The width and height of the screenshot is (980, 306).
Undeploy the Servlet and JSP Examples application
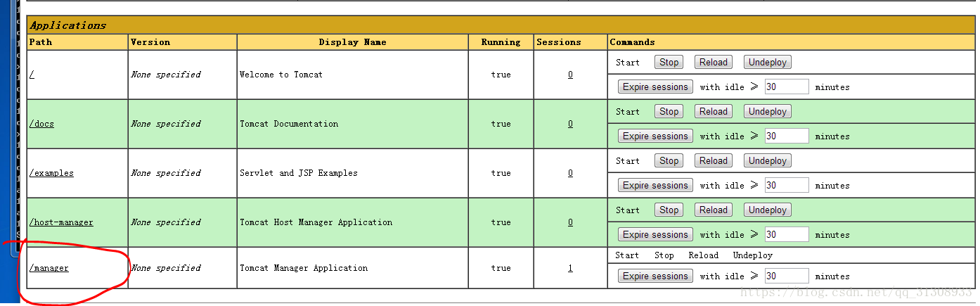(767, 160)
